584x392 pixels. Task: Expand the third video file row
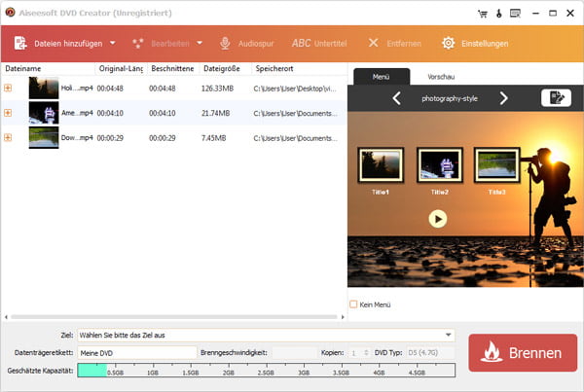[x=9, y=137]
